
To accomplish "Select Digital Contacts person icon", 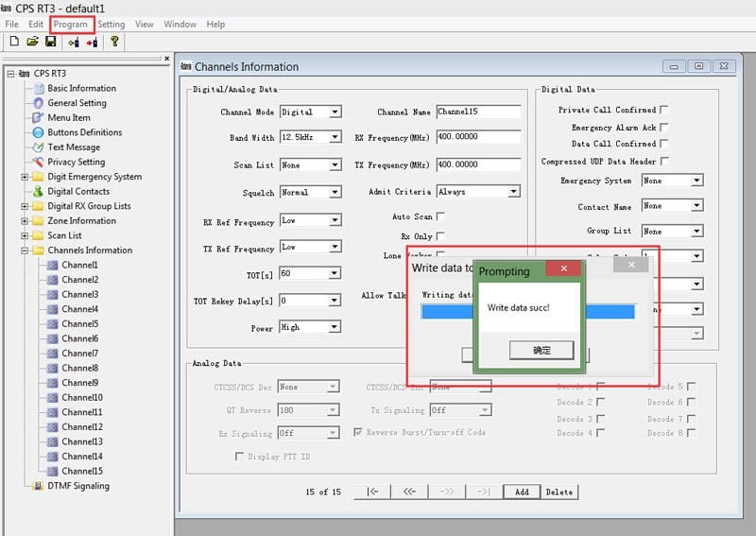I will [38, 192].
